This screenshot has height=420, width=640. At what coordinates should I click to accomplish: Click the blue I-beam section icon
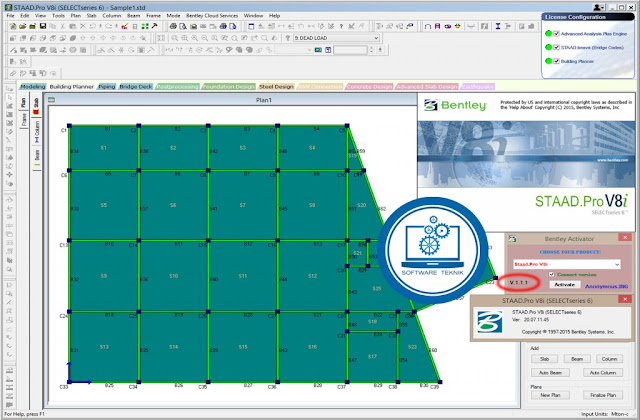pyautogui.click(x=498, y=26)
